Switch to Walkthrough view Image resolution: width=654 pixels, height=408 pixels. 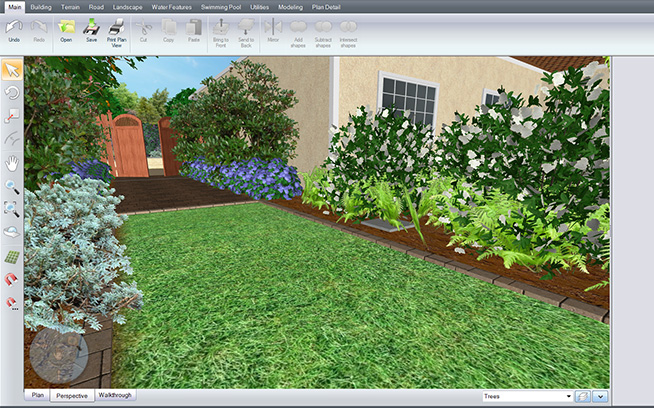pyautogui.click(x=116, y=395)
